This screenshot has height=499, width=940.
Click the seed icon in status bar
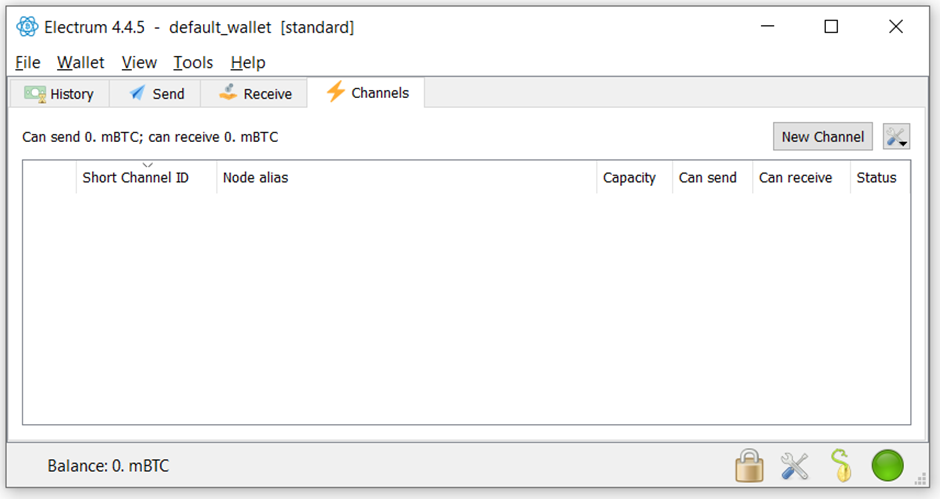click(x=841, y=465)
